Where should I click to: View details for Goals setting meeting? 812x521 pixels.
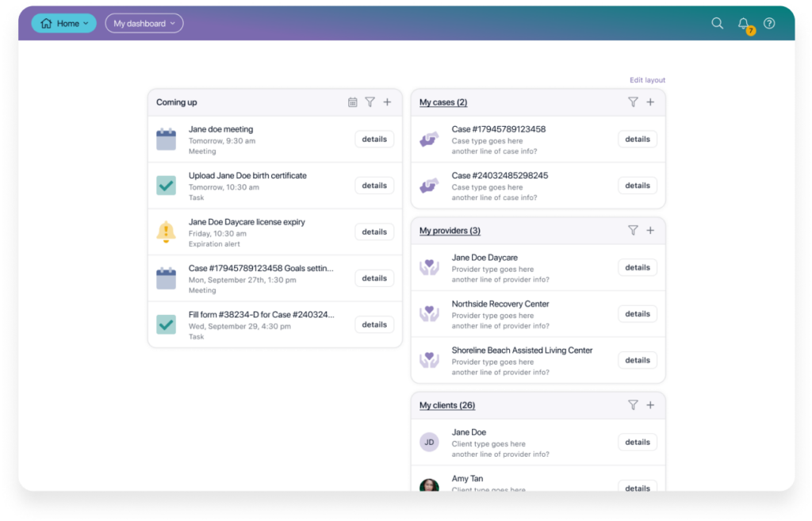coord(374,278)
